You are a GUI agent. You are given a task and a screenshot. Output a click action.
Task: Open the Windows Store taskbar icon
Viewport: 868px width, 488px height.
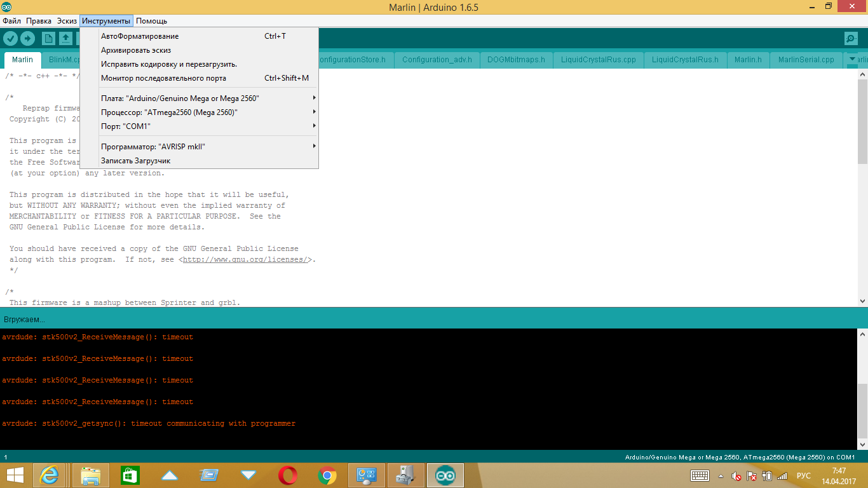[130, 475]
